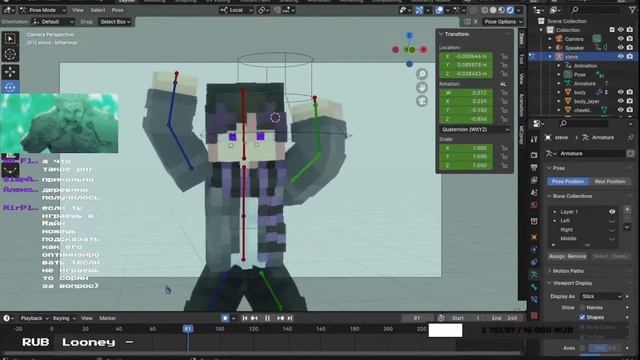Expand the Motion Paths panel

point(568,271)
